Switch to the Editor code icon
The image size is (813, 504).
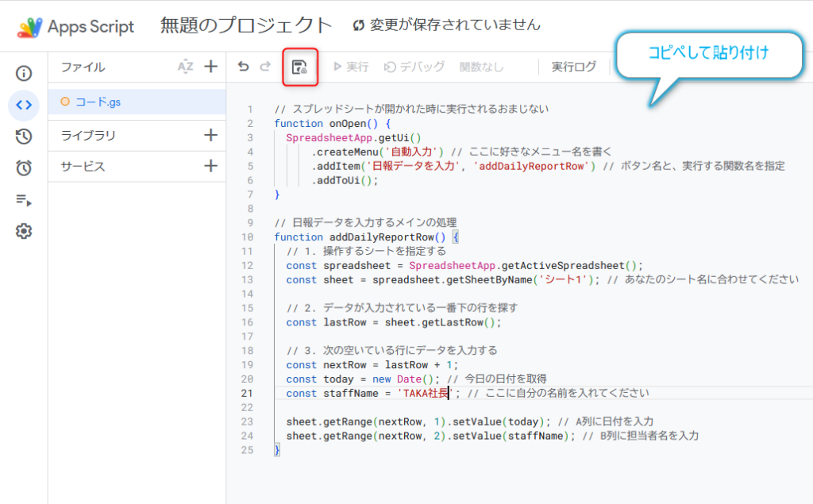[x=24, y=106]
